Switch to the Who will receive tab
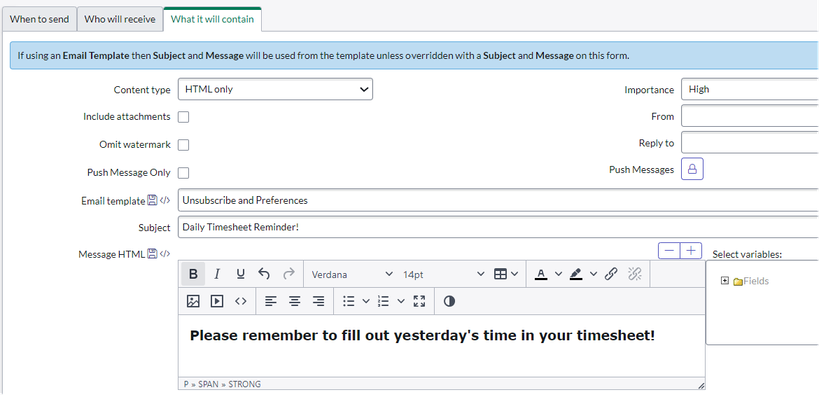This screenshot has height=395, width=819. 120,19
